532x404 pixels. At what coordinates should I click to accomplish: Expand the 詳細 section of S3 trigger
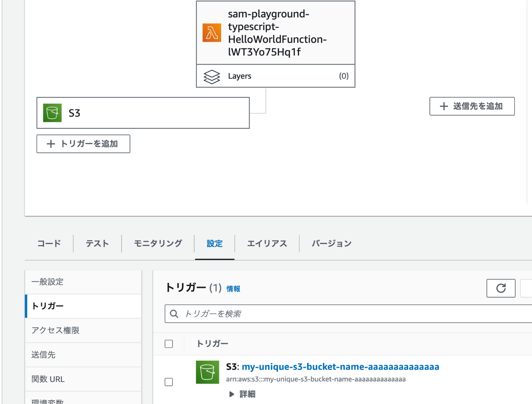(x=242, y=394)
